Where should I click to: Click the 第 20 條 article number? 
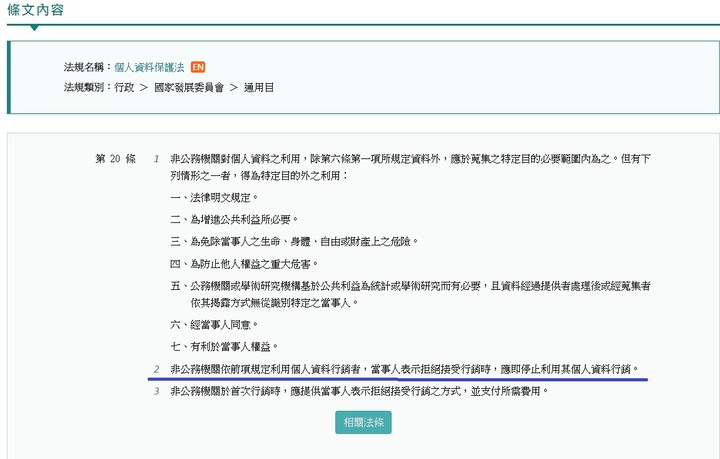[116, 159]
